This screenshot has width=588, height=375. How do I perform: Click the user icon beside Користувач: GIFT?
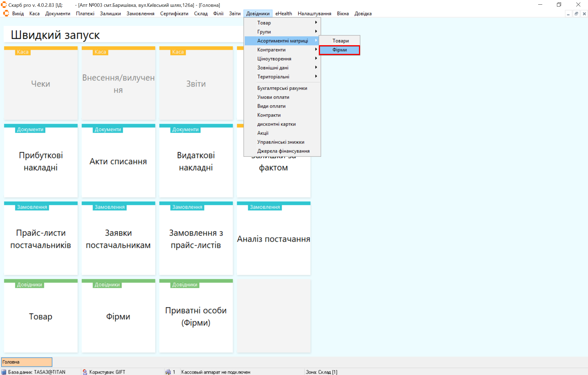pos(85,372)
